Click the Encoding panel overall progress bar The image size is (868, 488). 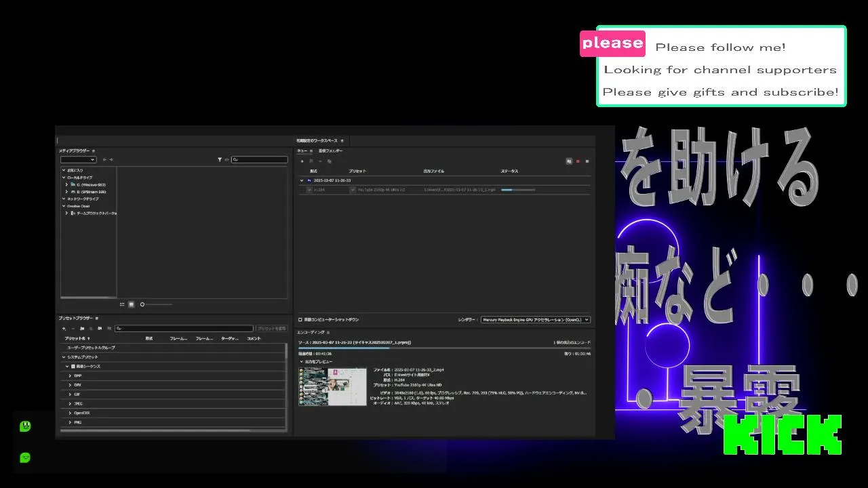[x=444, y=348]
